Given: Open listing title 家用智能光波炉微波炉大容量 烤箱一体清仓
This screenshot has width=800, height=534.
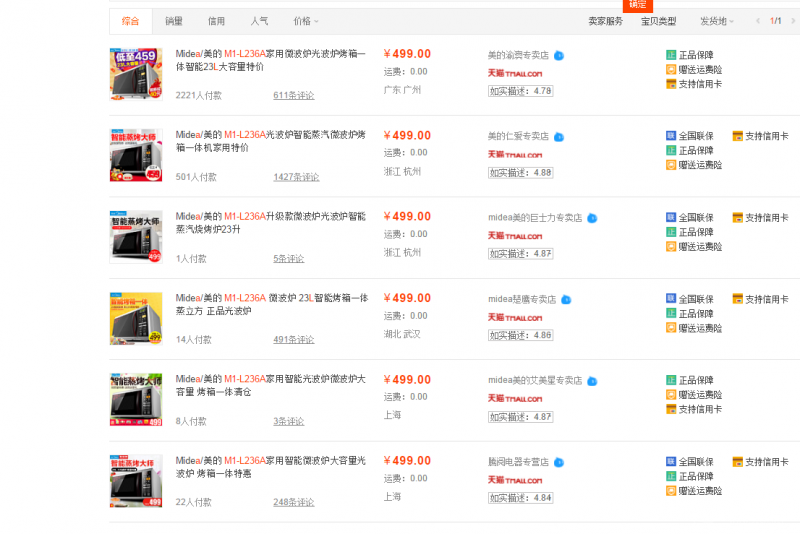Looking at the screenshot, I should click(270, 386).
